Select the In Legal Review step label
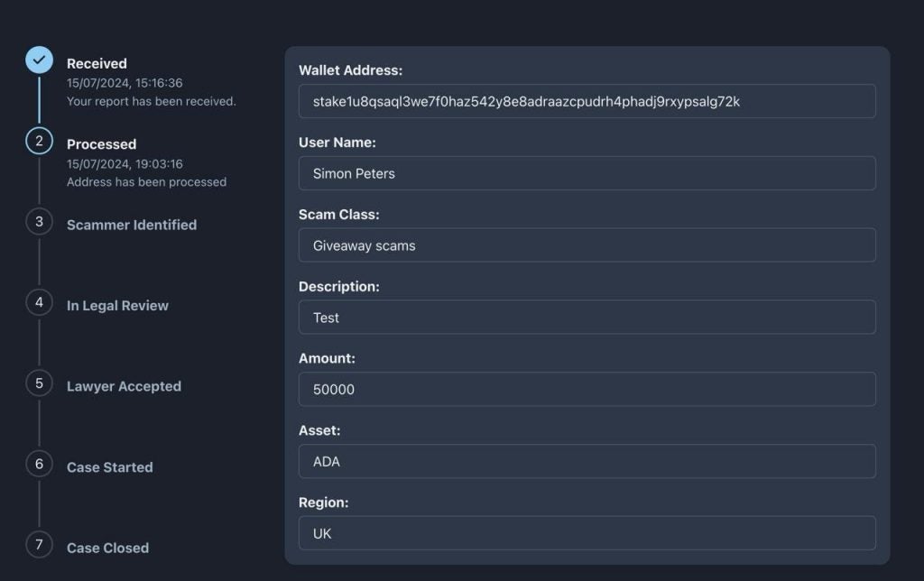 [x=117, y=306]
